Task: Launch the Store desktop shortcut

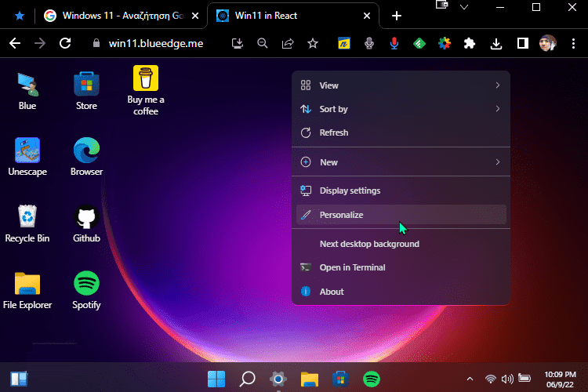Action: [86, 91]
